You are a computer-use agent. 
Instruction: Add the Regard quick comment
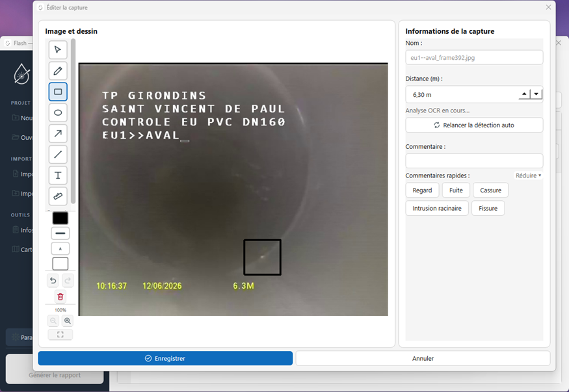click(x=422, y=190)
